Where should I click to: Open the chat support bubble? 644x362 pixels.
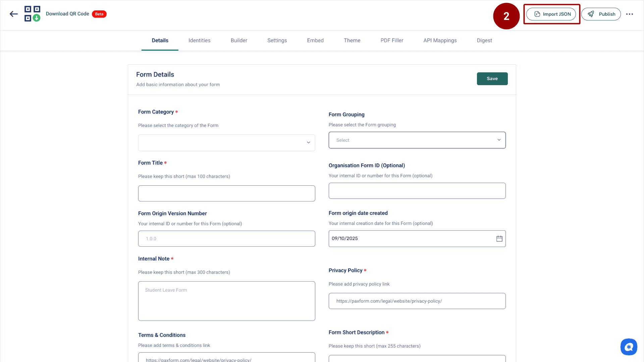[x=629, y=347]
